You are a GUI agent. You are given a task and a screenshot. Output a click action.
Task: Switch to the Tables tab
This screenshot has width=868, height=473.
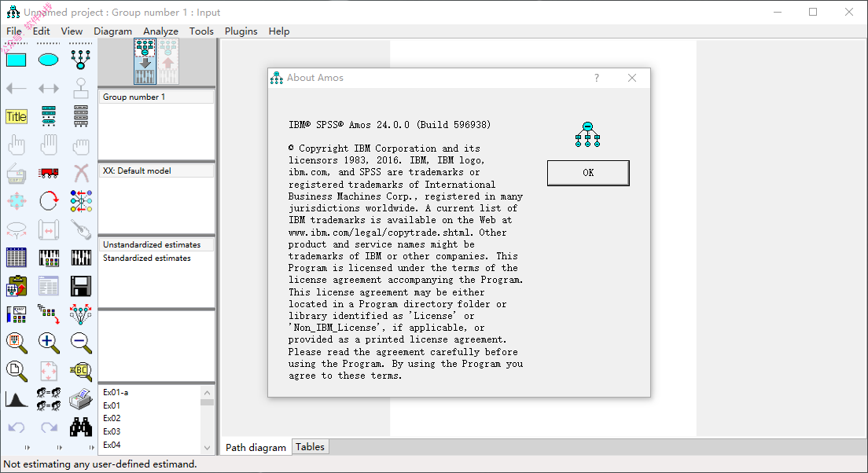(310, 447)
